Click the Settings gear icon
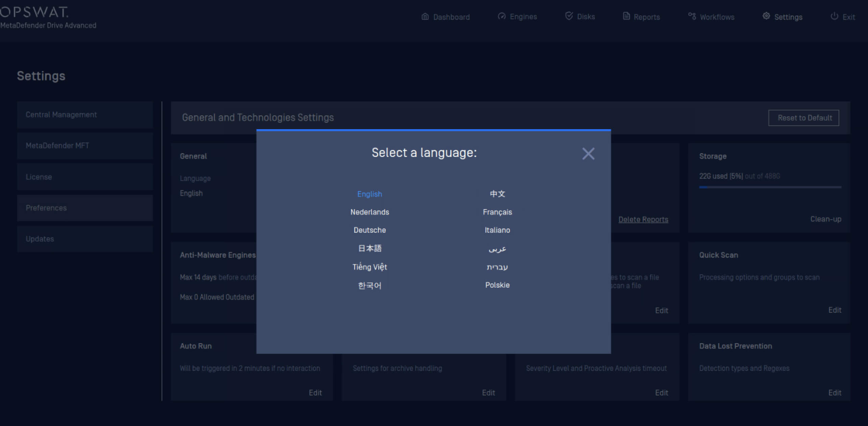 (x=766, y=16)
